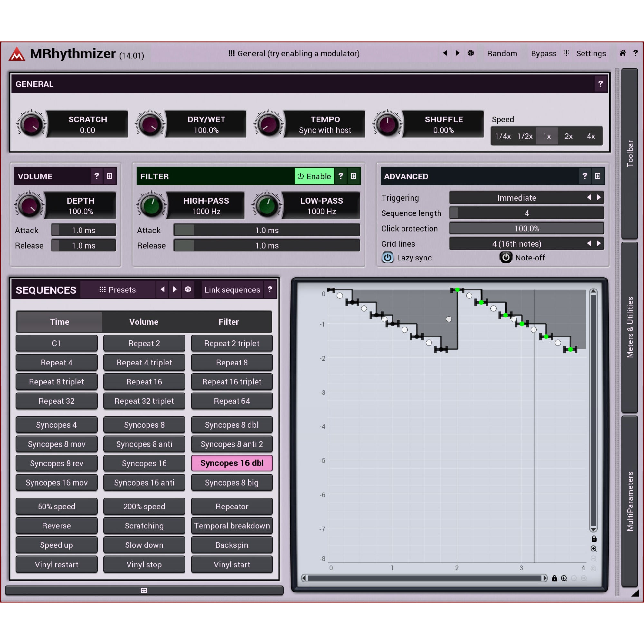Click the graph horizontal scrollbar
Viewport: 644px width, 644px height.
click(x=424, y=578)
